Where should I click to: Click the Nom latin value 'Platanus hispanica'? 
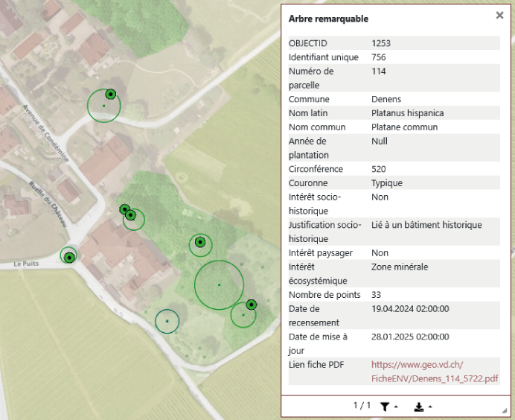click(408, 113)
